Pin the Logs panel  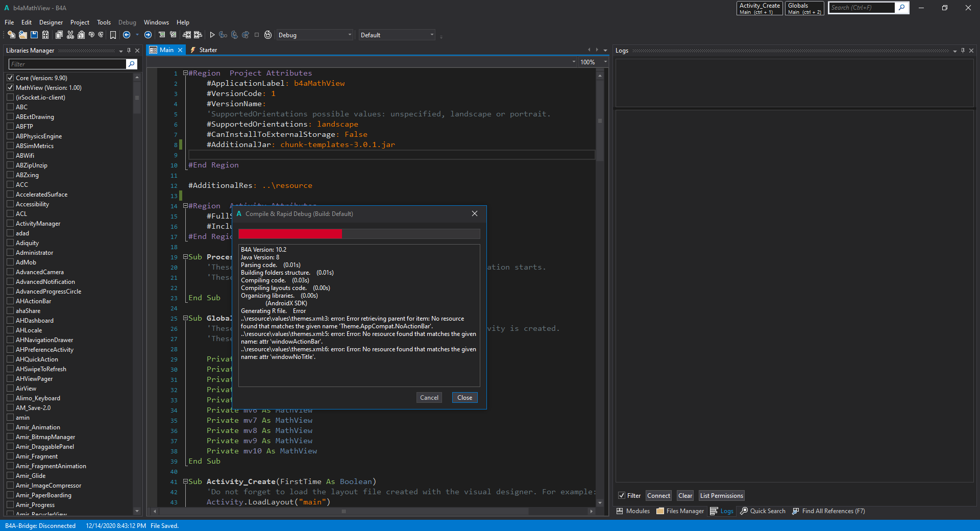click(x=963, y=50)
